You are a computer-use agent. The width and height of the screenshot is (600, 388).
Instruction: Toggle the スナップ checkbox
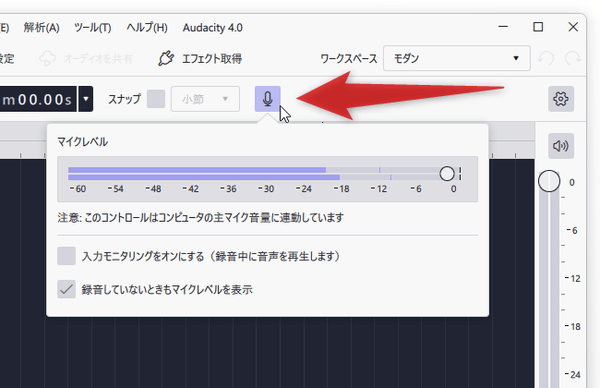coord(156,99)
